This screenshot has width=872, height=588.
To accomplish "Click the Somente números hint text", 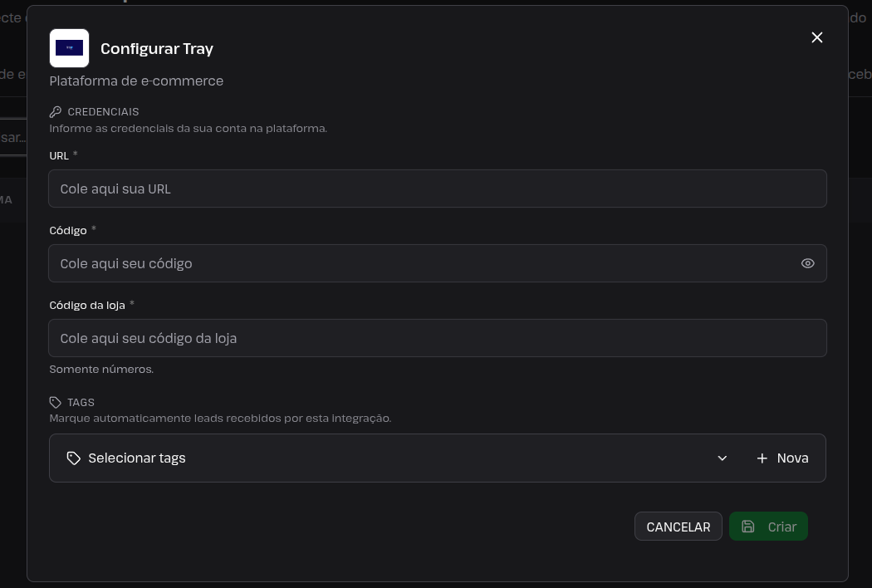I will [x=101, y=369].
